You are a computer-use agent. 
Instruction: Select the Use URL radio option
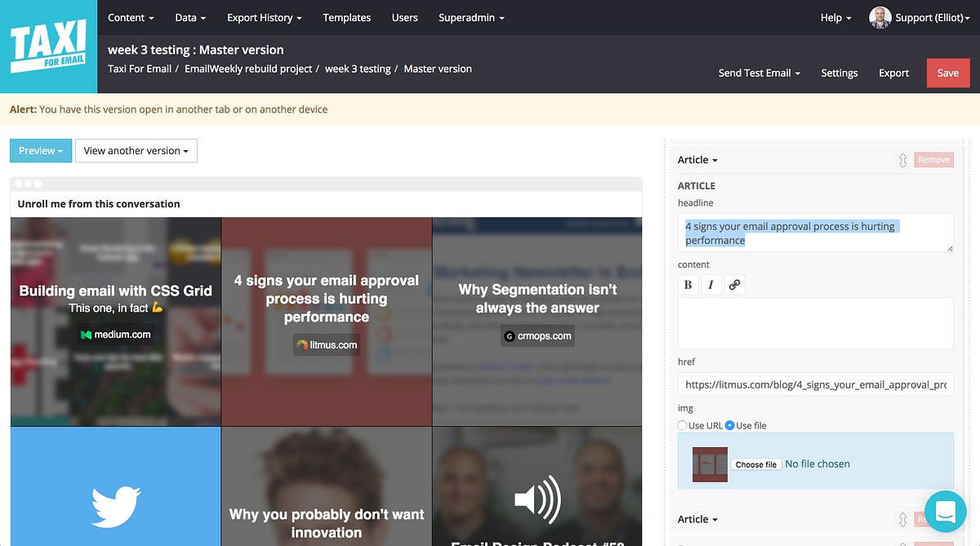click(x=683, y=425)
